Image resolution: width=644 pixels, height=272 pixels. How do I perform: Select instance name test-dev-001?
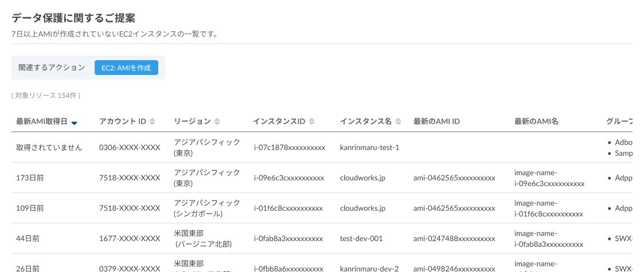pyautogui.click(x=361, y=239)
